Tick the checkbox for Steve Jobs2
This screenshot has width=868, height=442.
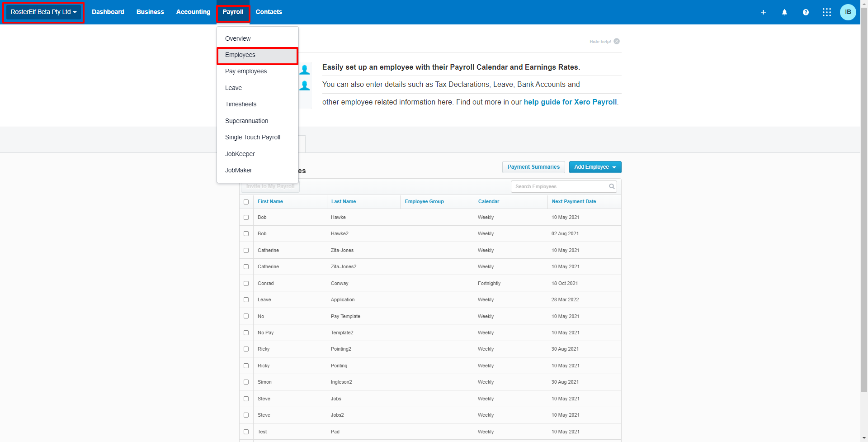246,415
